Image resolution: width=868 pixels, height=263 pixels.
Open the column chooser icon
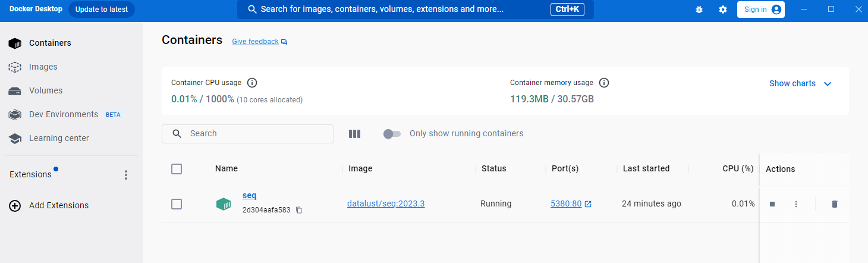tap(354, 134)
